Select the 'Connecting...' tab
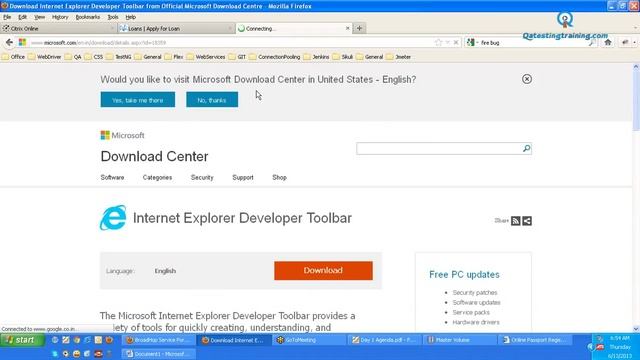640x360 pixels. 293,29
